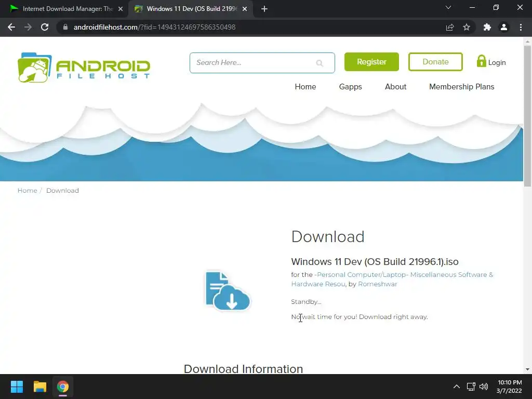532x399 pixels.
Task: Open the Home navigation menu item
Action: tap(305, 87)
